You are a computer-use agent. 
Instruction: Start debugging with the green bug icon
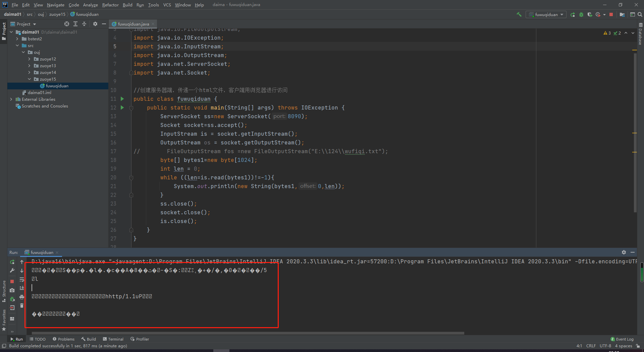pos(581,14)
